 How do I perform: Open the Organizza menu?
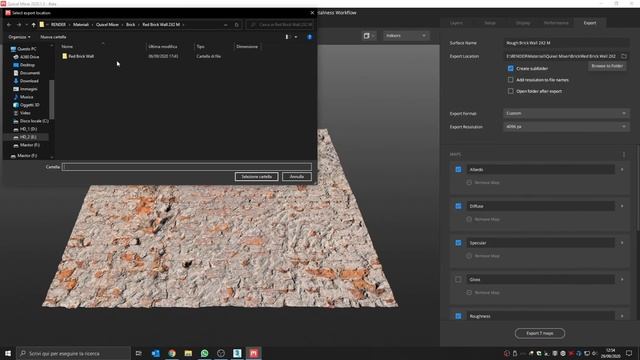(19, 37)
